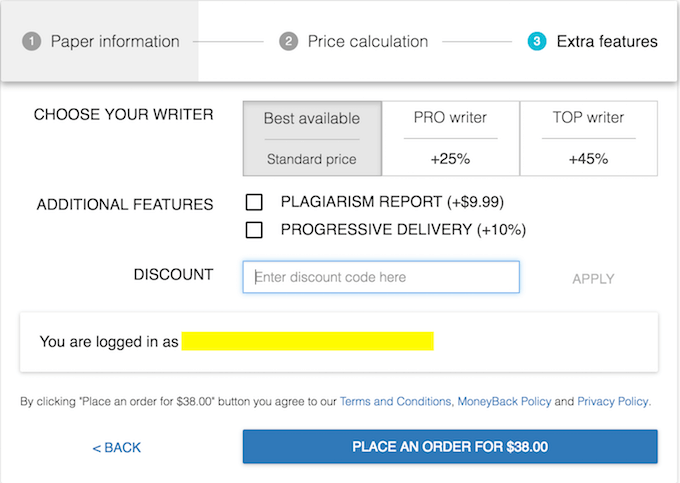
Task: Click the step 1 number circle
Action: 31,42
